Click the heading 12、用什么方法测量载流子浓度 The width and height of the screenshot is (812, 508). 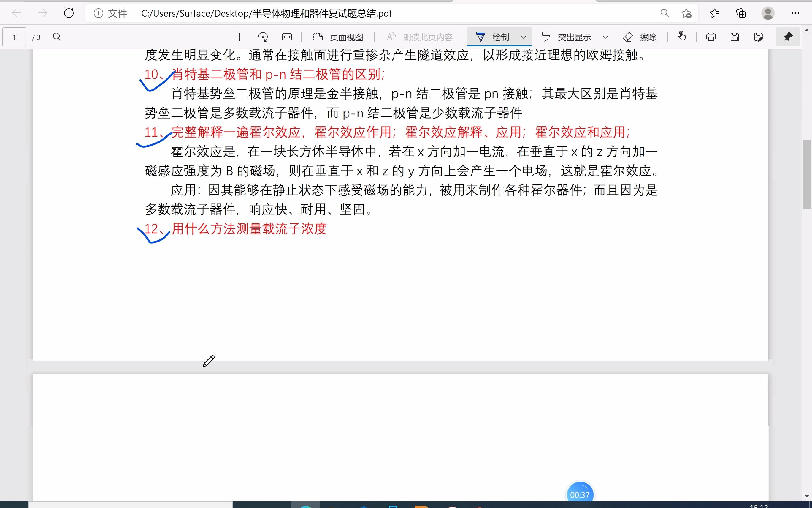pyautogui.click(x=236, y=229)
